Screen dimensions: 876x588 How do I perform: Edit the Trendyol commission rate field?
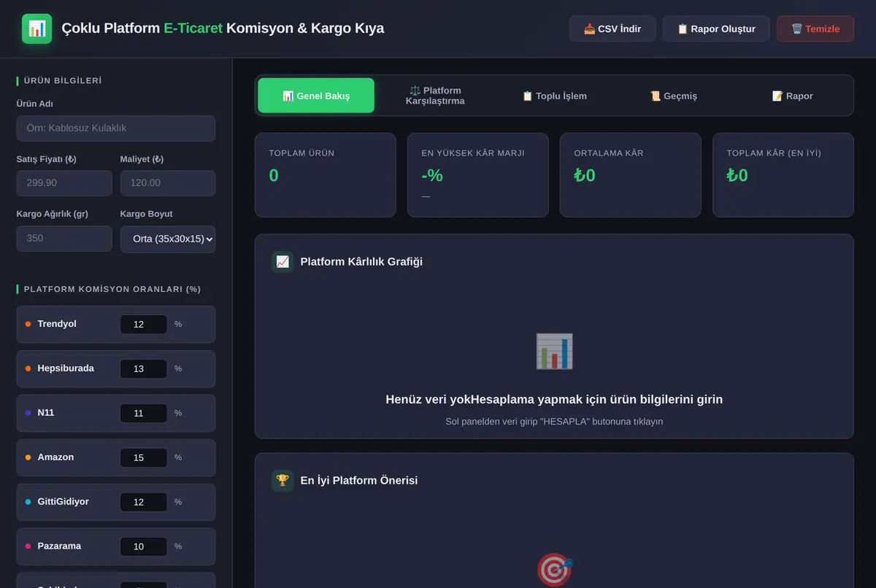coord(144,325)
